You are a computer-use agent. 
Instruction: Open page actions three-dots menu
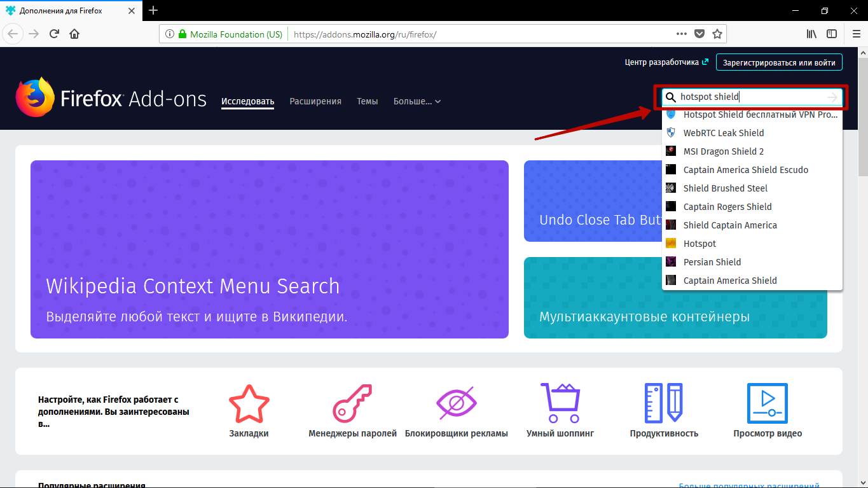point(681,34)
